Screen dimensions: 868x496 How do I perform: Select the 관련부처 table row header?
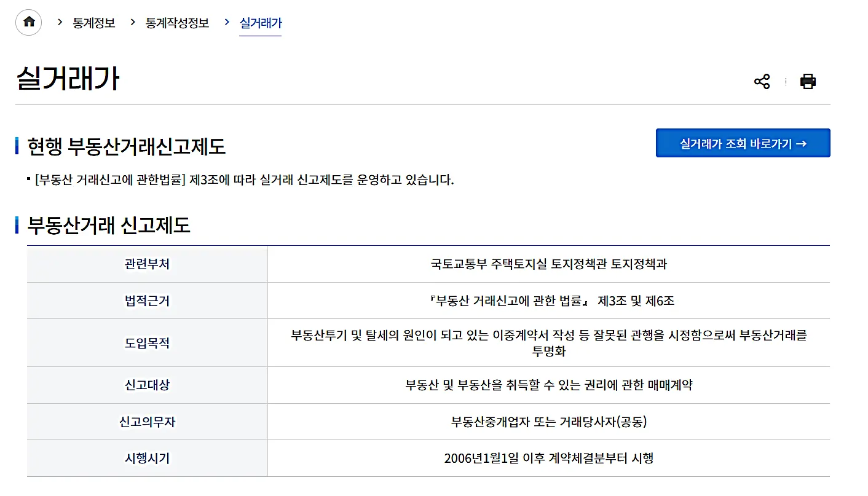[x=146, y=264]
